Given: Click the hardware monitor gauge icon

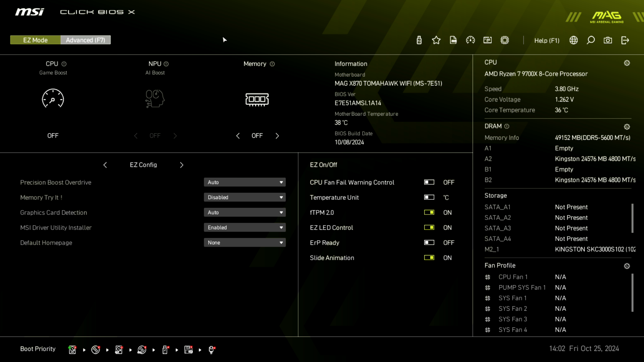Looking at the screenshot, I should pos(470,40).
